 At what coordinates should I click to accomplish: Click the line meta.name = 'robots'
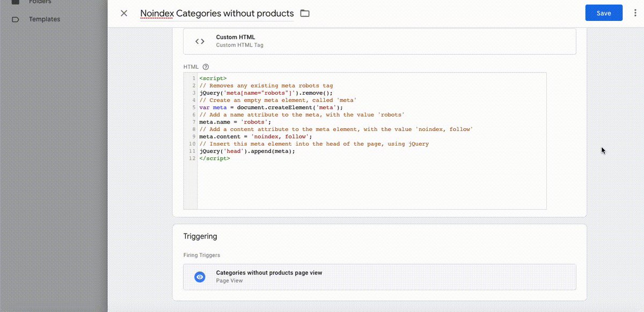(x=235, y=122)
